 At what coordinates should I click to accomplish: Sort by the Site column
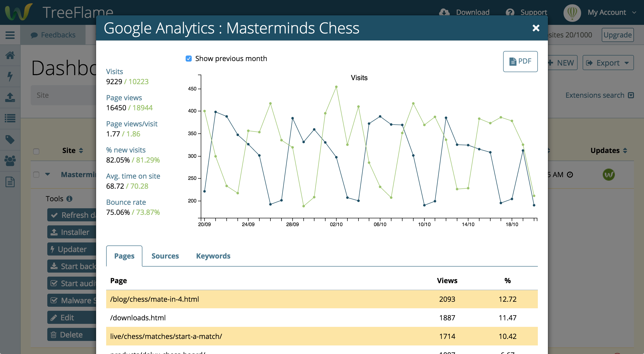(x=73, y=150)
